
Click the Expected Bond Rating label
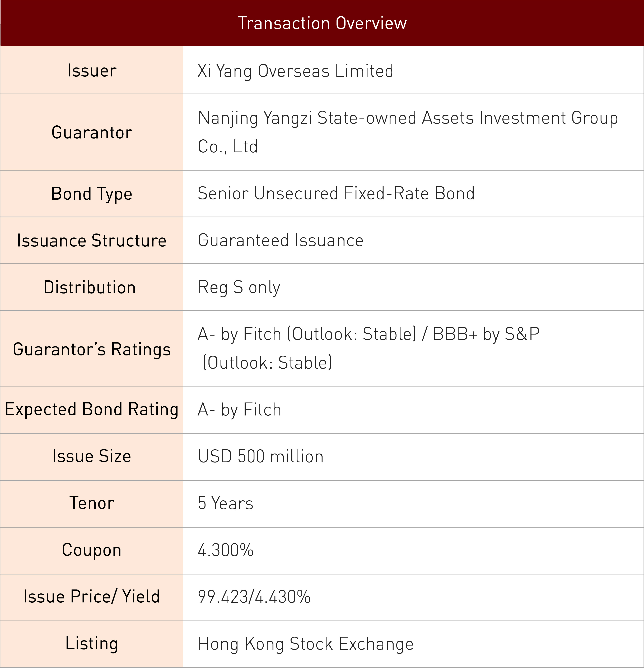92,409
